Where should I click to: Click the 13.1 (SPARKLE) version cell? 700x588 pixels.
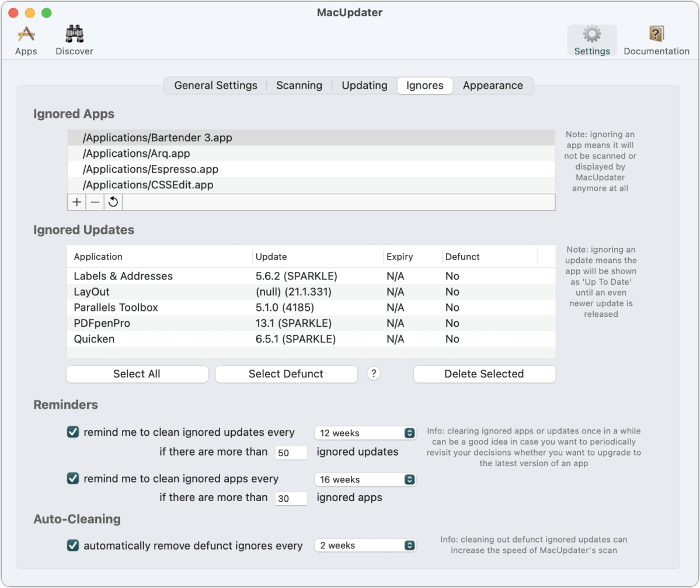pyautogui.click(x=293, y=323)
